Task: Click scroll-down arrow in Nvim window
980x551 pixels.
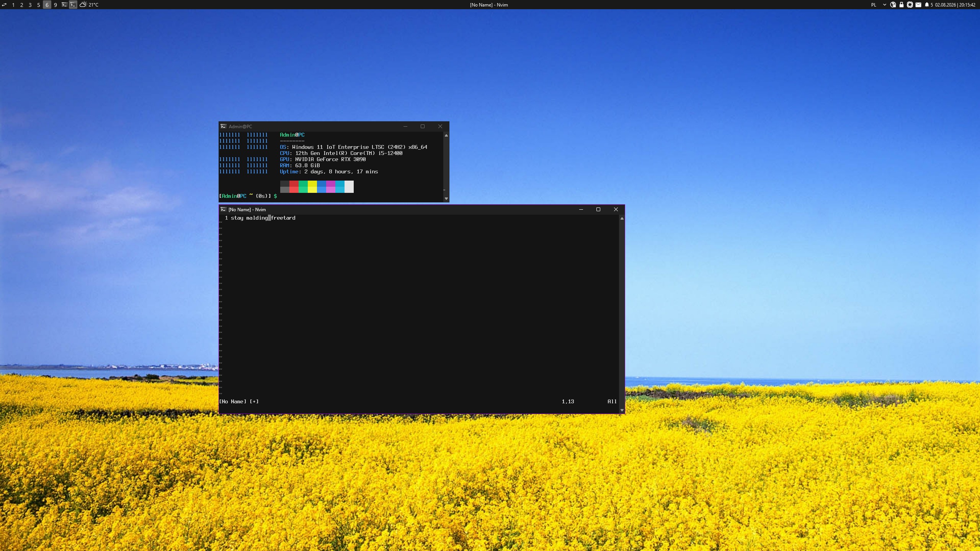Action: (x=622, y=410)
